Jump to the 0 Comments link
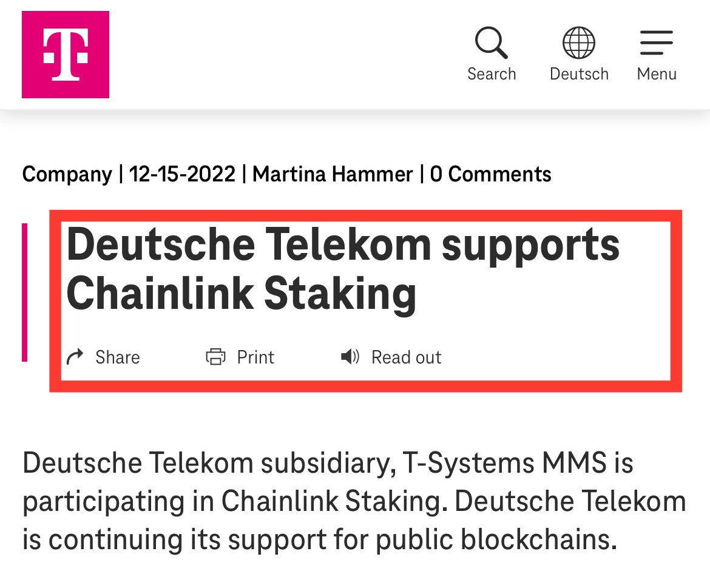Image resolution: width=710 pixels, height=588 pixels. (491, 174)
